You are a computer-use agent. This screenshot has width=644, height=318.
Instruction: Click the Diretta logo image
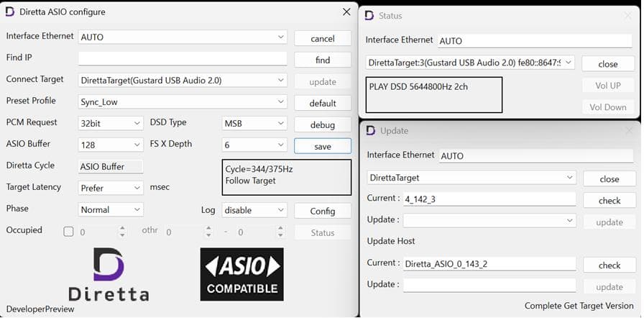[x=109, y=275]
